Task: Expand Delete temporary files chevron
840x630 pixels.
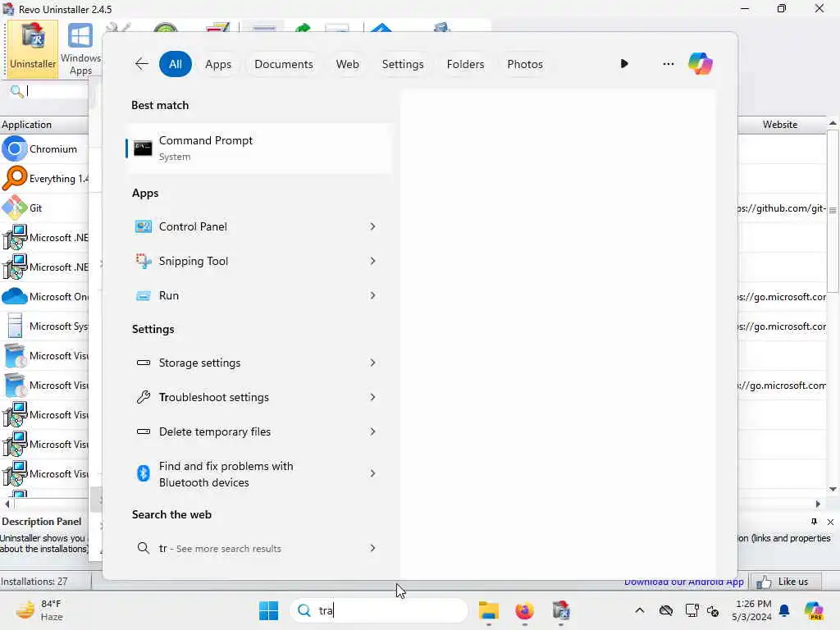Action: (x=372, y=431)
